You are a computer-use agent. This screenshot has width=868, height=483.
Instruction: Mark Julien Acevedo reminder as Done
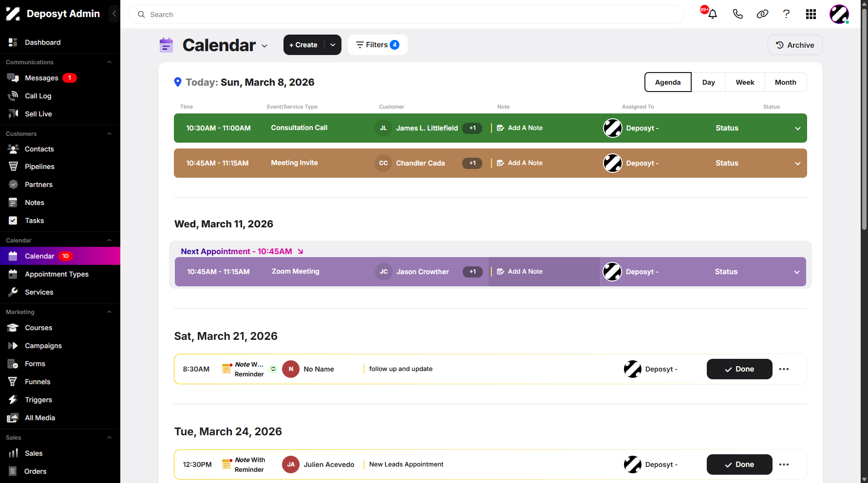[739, 464]
